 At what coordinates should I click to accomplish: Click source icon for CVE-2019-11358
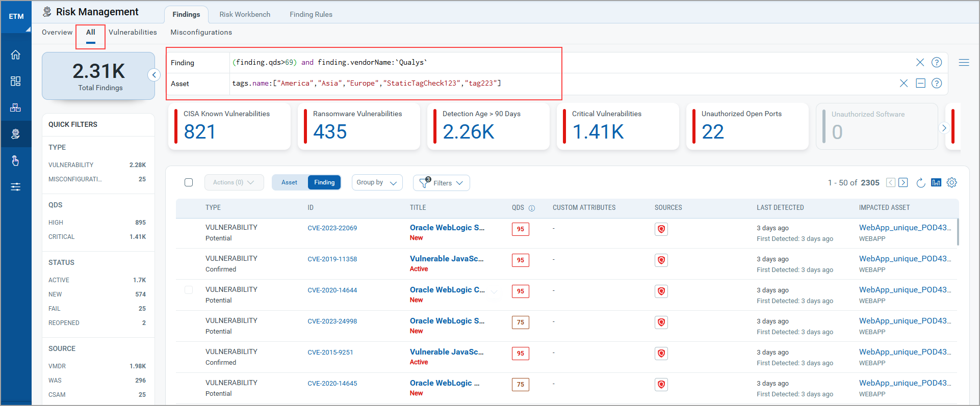click(661, 260)
